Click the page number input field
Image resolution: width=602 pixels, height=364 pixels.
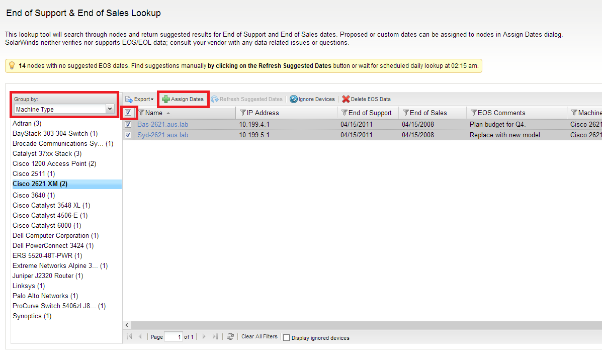173,337
